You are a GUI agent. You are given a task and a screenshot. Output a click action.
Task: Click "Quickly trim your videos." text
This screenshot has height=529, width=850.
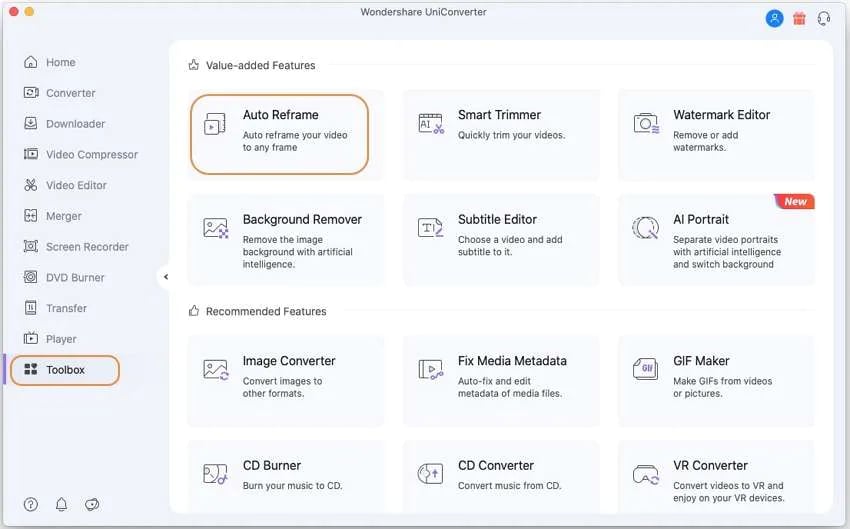pyautogui.click(x=511, y=135)
